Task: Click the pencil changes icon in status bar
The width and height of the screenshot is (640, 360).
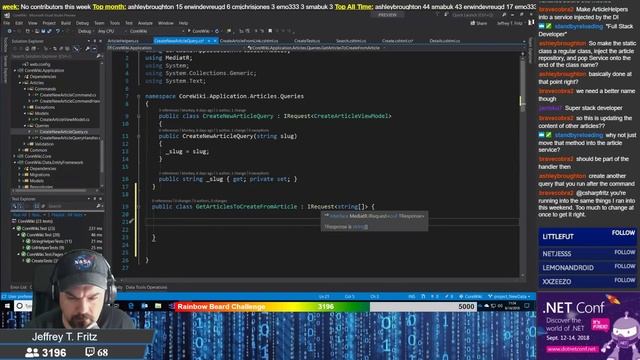Action: pos(446,297)
